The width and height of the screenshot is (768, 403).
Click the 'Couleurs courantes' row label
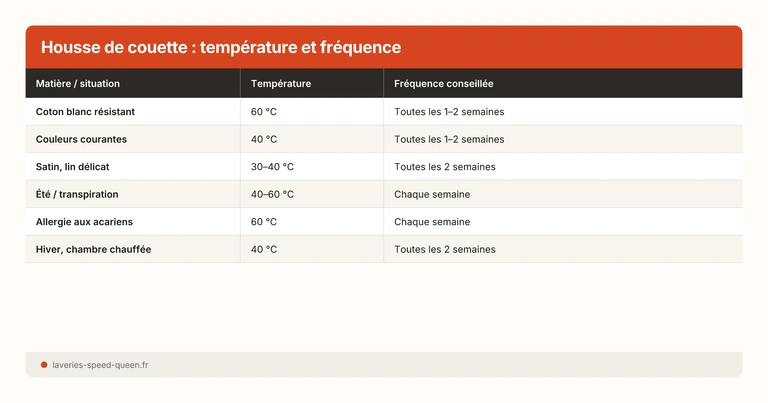coord(81,139)
